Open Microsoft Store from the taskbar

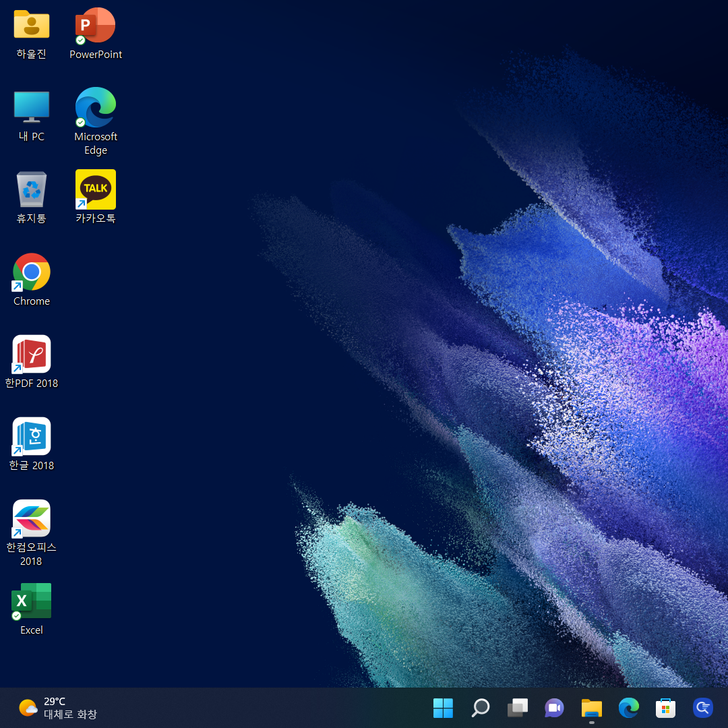click(x=665, y=708)
